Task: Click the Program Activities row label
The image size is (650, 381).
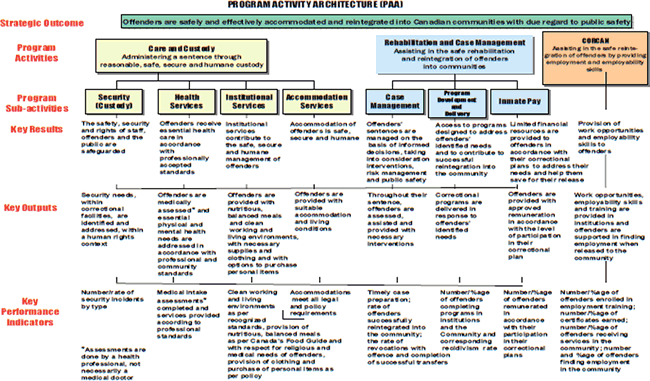Action: [36, 53]
